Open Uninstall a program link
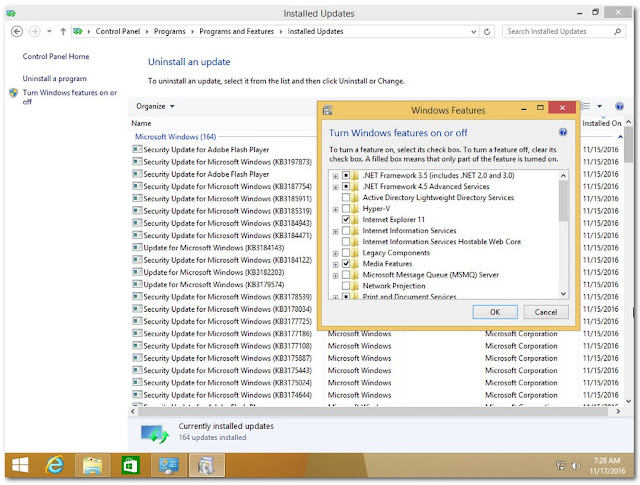640x485 pixels. tap(54, 78)
